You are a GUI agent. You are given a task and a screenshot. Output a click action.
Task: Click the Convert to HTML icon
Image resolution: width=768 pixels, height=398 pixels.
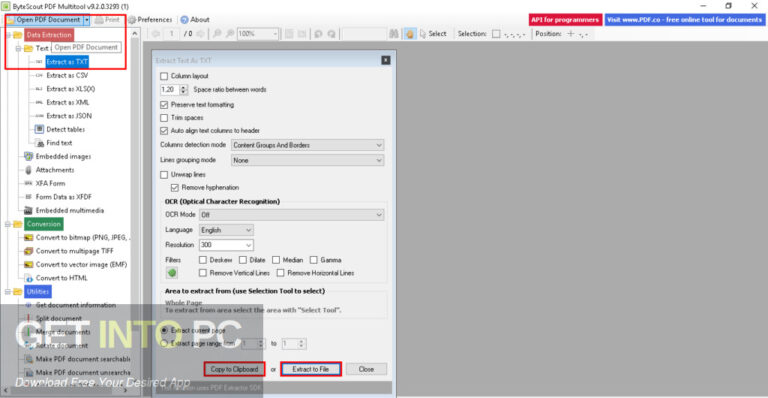point(28,278)
